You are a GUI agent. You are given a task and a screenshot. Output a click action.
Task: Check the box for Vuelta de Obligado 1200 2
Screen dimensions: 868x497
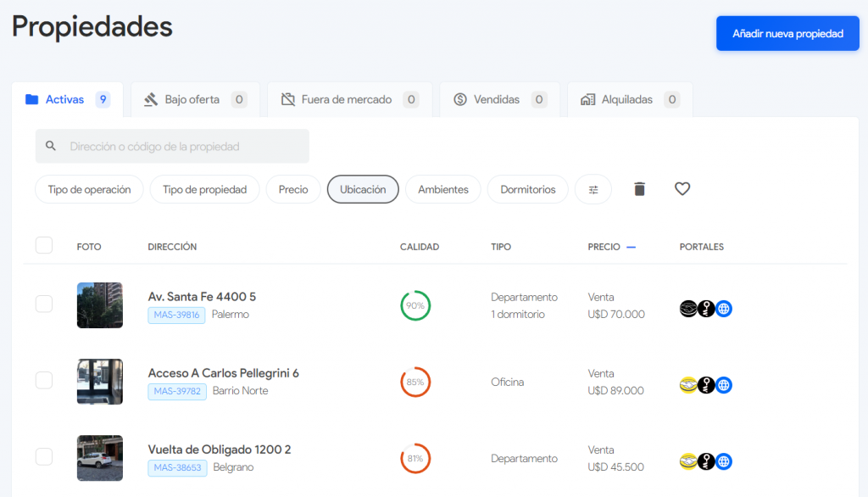[x=44, y=456]
